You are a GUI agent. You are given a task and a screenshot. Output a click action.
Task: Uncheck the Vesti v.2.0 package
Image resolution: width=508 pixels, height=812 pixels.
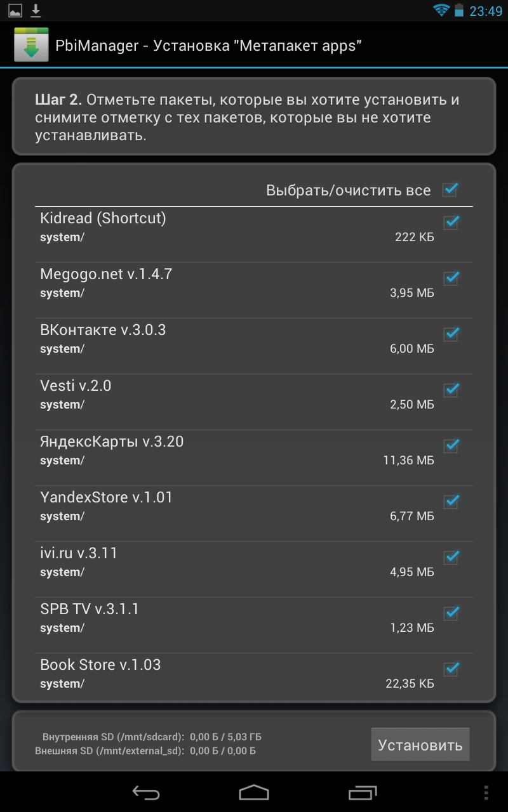(x=451, y=390)
